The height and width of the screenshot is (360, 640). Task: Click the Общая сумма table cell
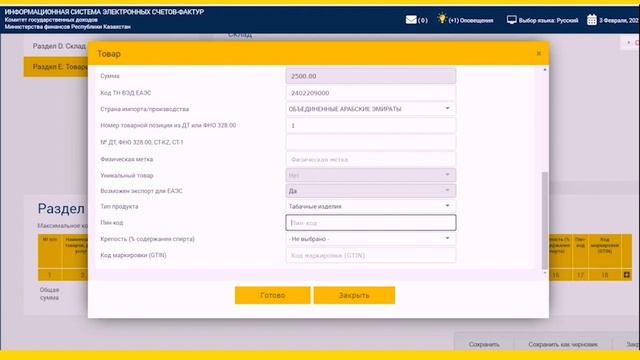tap(49, 294)
